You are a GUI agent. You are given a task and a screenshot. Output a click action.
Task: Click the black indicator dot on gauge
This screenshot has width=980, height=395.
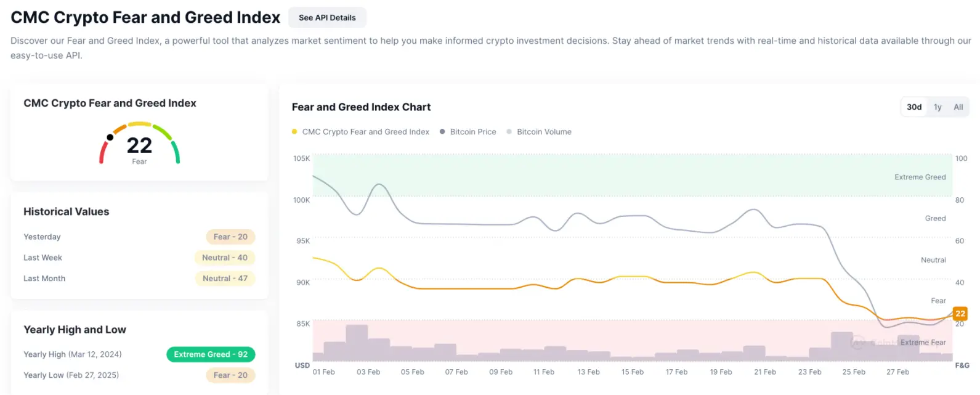(x=110, y=137)
